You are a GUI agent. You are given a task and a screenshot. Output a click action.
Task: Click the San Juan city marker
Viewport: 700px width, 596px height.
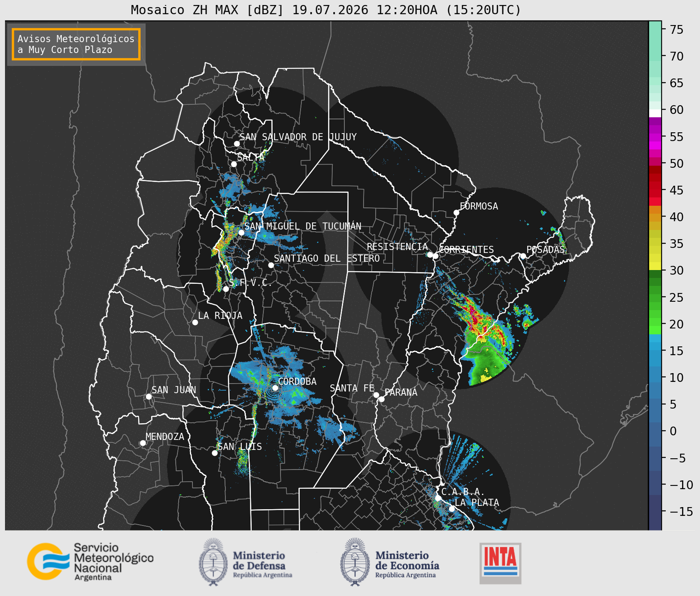coord(149,396)
